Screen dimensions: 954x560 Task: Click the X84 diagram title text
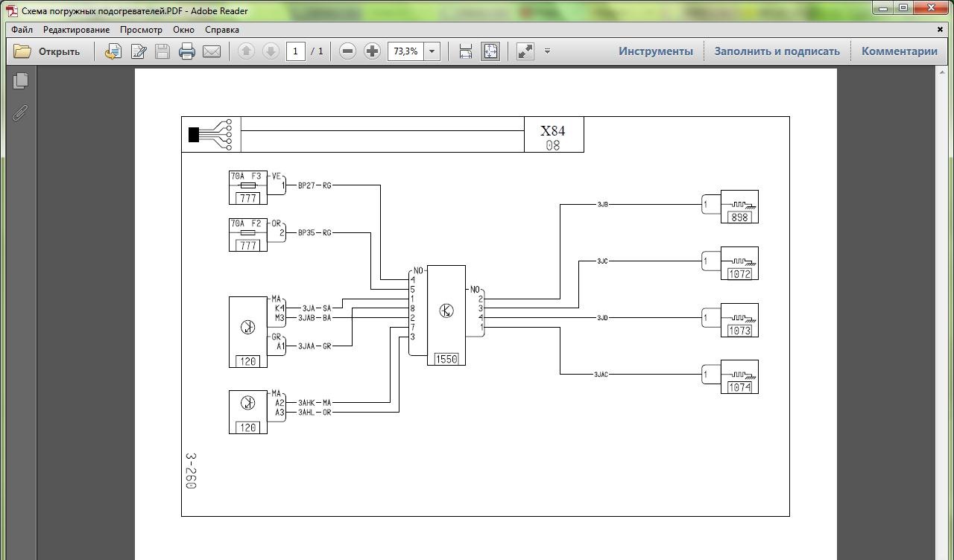(553, 130)
